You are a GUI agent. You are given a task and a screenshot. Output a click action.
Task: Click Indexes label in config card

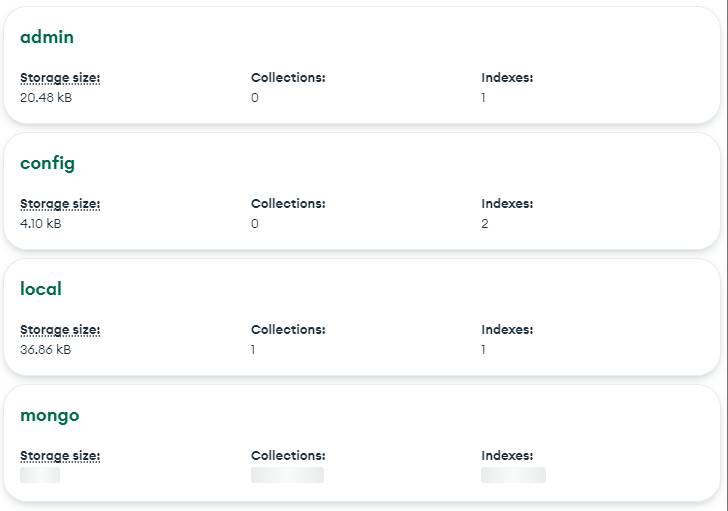pos(507,204)
